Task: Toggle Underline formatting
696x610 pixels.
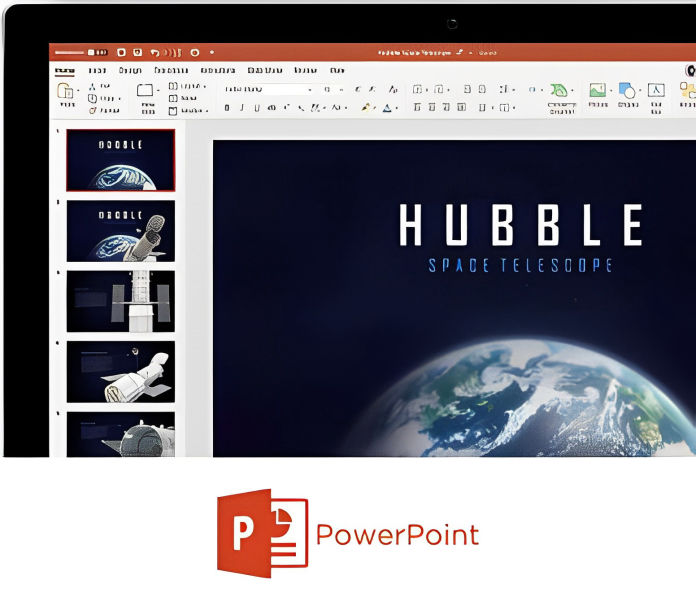Action: coord(257,107)
